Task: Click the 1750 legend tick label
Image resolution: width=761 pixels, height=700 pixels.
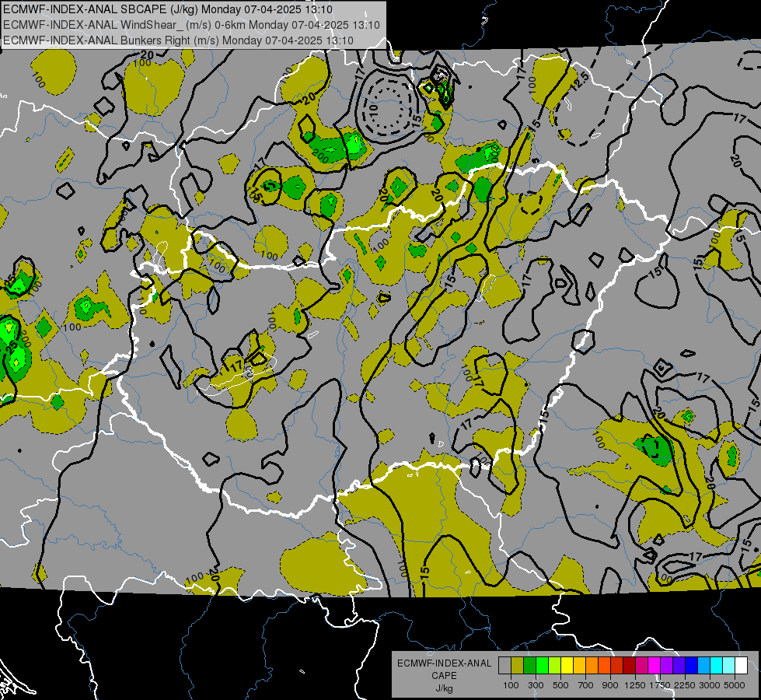Action: tap(660, 685)
